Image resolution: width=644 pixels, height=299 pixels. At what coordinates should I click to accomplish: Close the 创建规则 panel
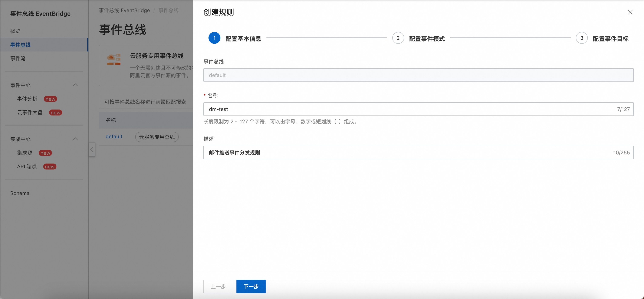[630, 12]
